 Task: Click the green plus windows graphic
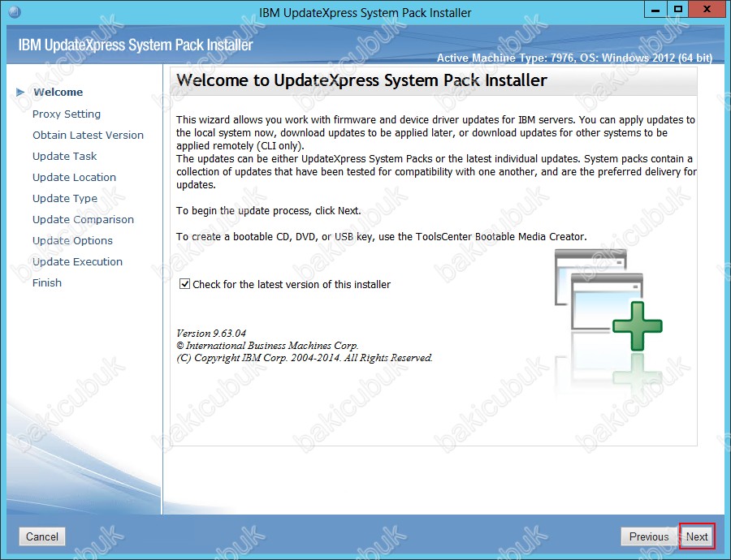coord(608,300)
